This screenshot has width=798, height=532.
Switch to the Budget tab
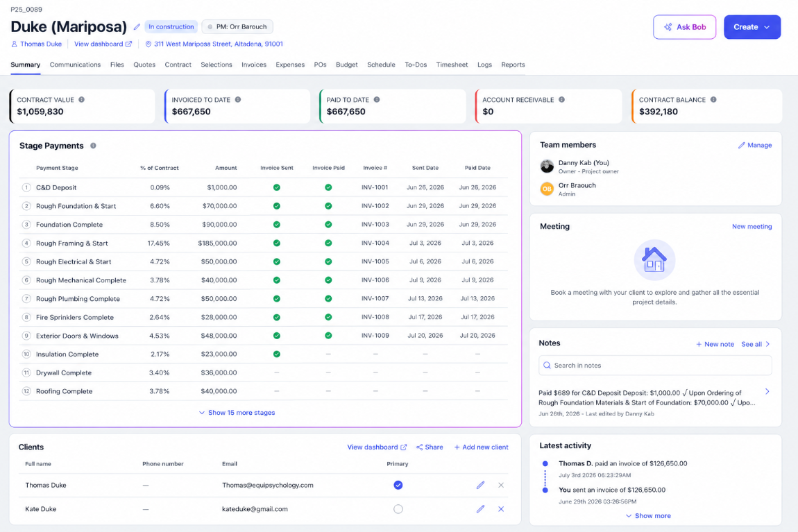[346, 65]
